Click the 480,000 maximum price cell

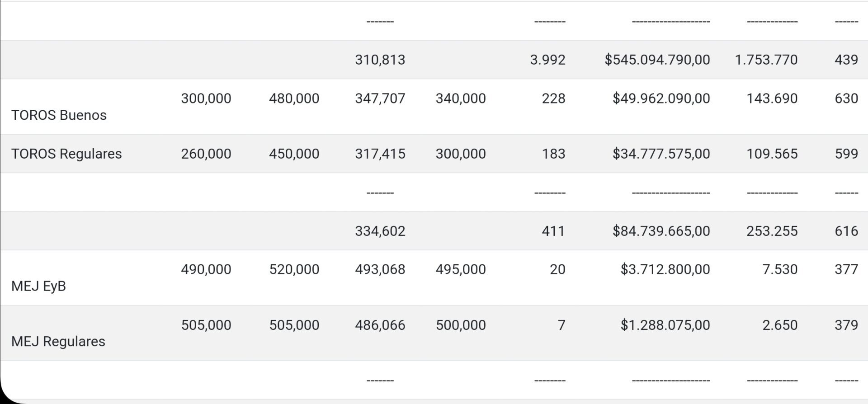[294, 99]
